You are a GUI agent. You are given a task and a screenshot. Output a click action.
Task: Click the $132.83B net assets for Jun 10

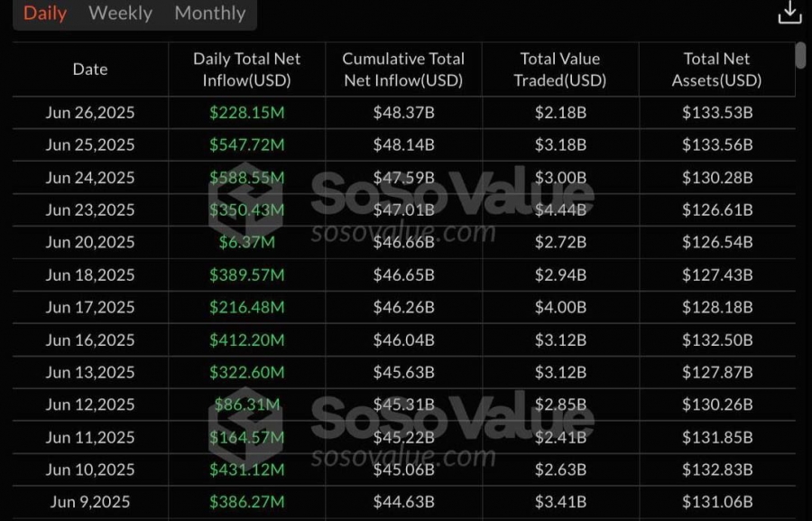tap(717, 470)
